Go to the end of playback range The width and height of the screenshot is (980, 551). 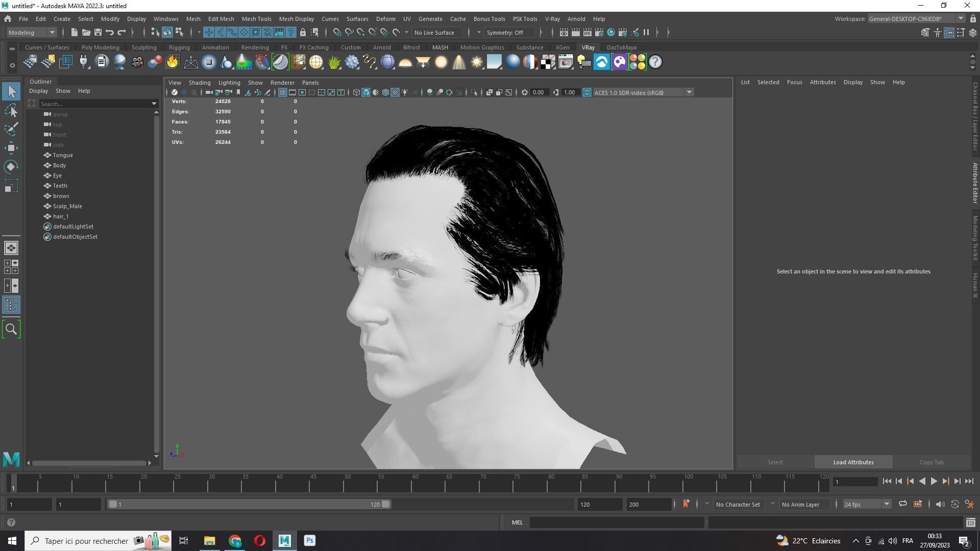pos(969,482)
